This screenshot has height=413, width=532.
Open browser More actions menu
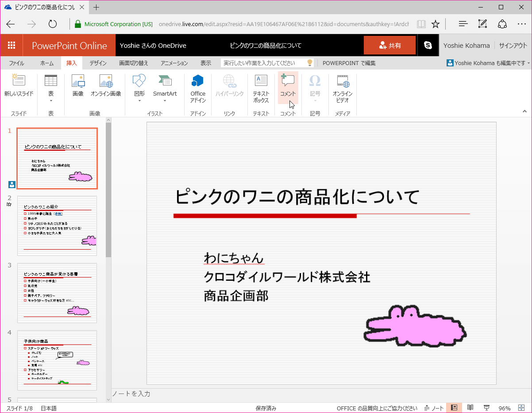[522, 24]
